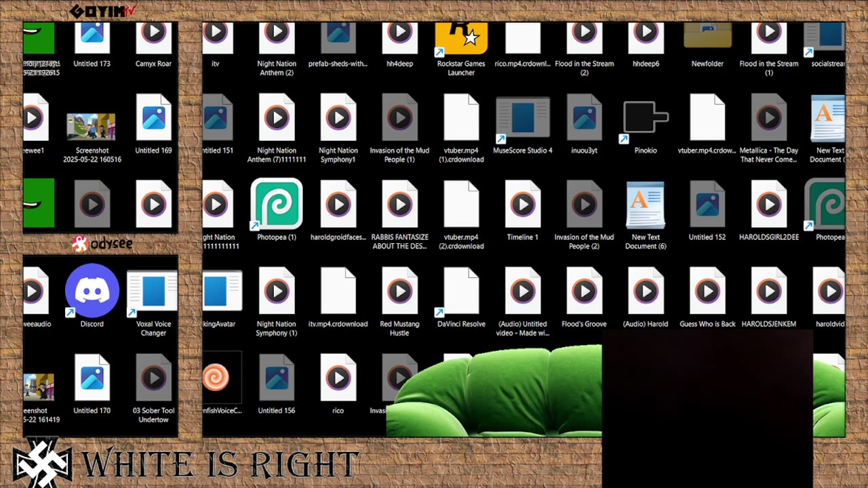
Task: Select the hh4deep media file
Action: coord(399,37)
